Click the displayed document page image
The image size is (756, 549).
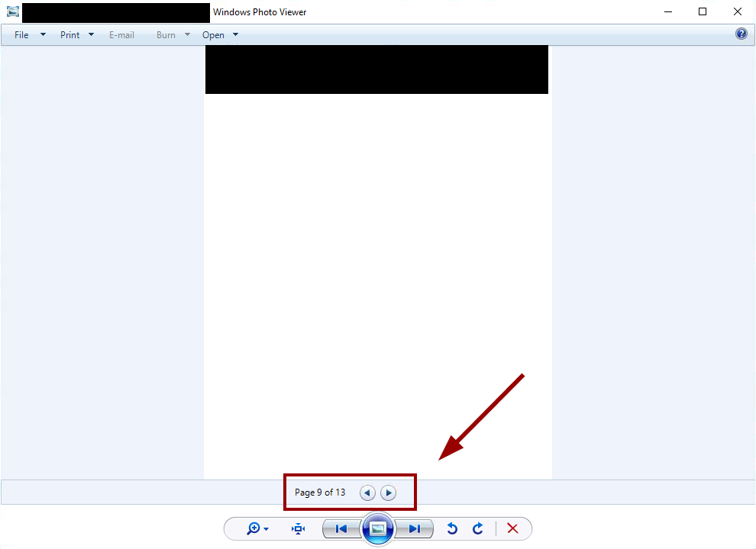coord(377,262)
